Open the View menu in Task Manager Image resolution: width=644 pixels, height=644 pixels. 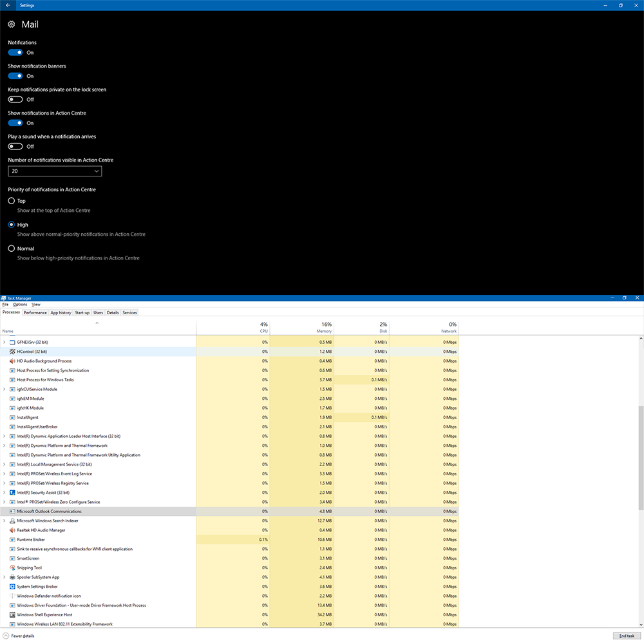36,305
